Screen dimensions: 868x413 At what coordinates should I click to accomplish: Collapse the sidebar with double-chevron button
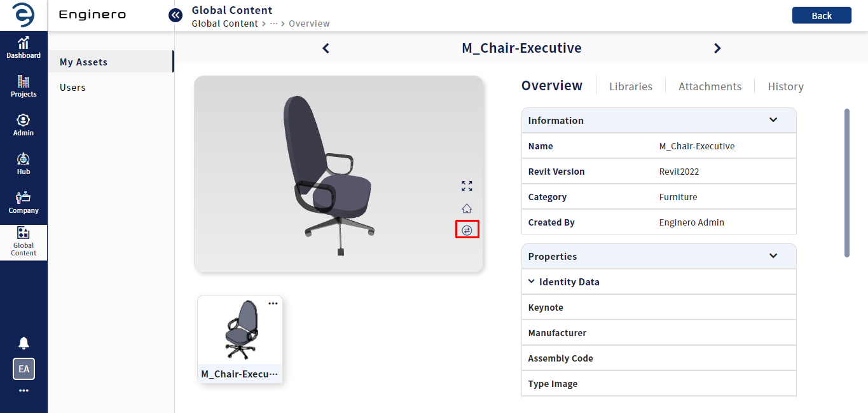pos(176,15)
